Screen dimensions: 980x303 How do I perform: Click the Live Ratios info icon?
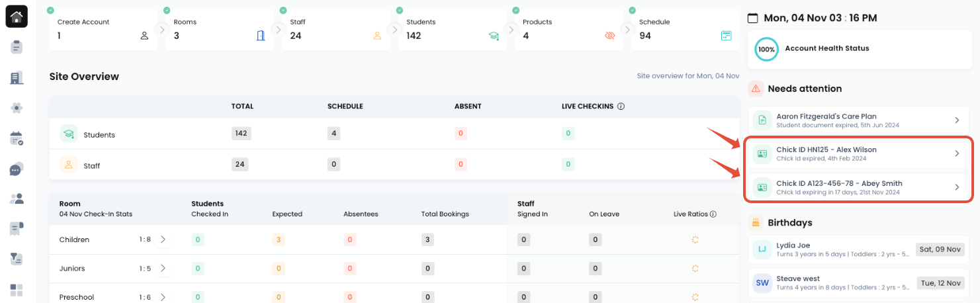[x=713, y=214]
